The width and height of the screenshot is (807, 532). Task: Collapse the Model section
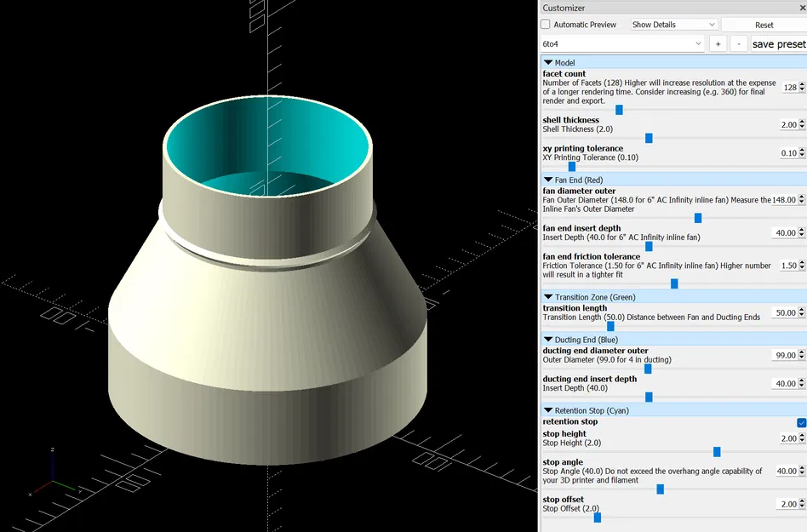point(549,62)
